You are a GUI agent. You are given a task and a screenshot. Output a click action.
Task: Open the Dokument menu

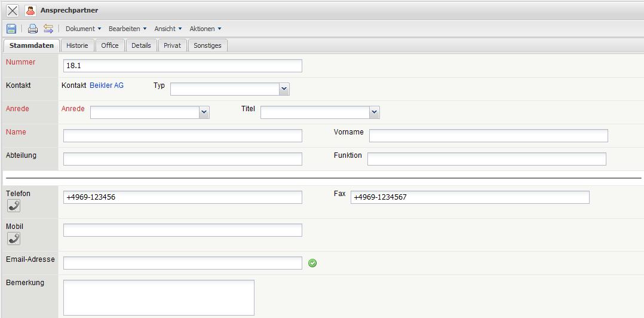(x=83, y=29)
